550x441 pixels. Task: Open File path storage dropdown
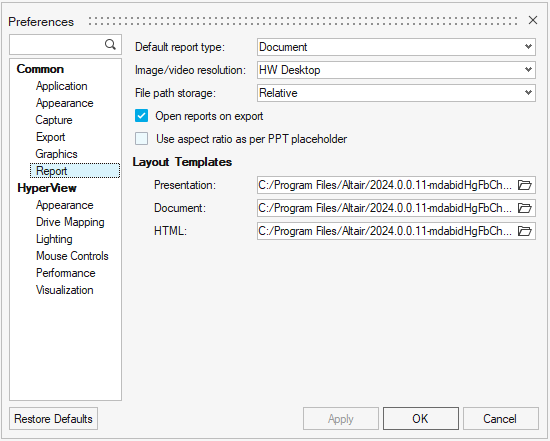pos(396,93)
